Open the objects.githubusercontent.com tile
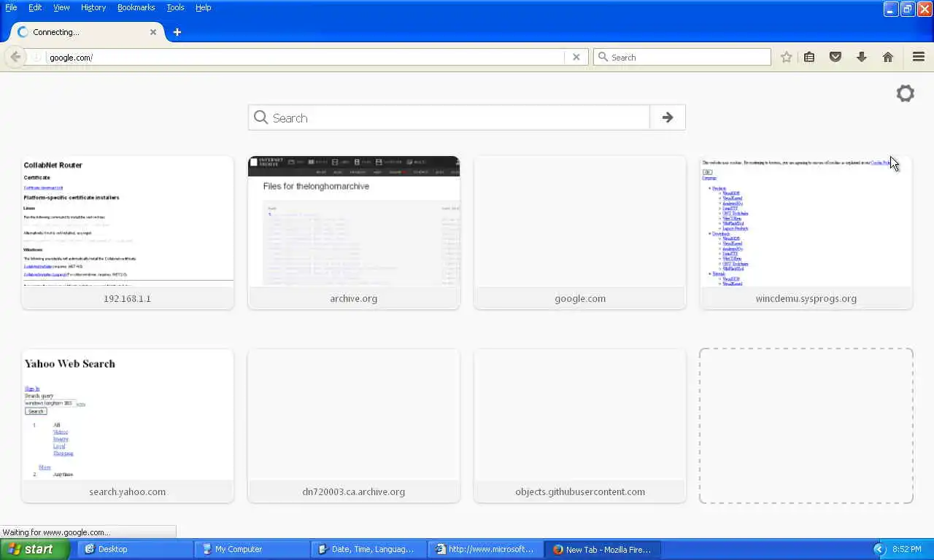 click(x=580, y=426)
